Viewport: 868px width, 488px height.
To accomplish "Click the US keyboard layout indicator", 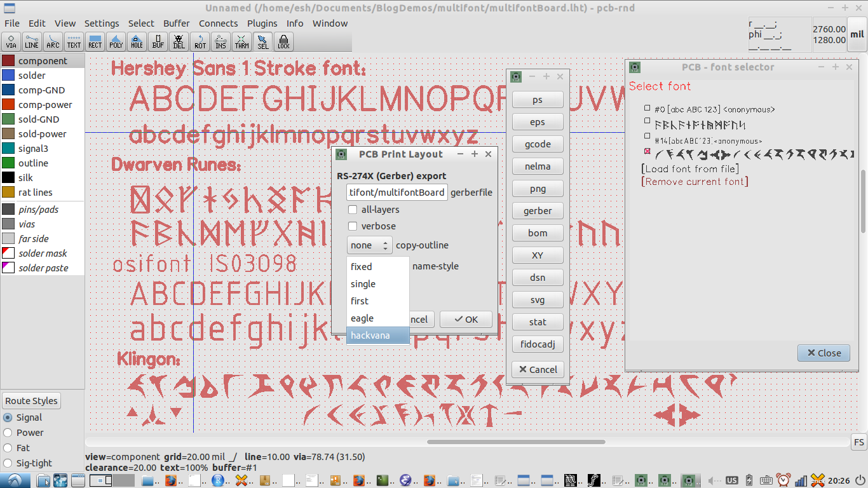I will coord(732,480).
